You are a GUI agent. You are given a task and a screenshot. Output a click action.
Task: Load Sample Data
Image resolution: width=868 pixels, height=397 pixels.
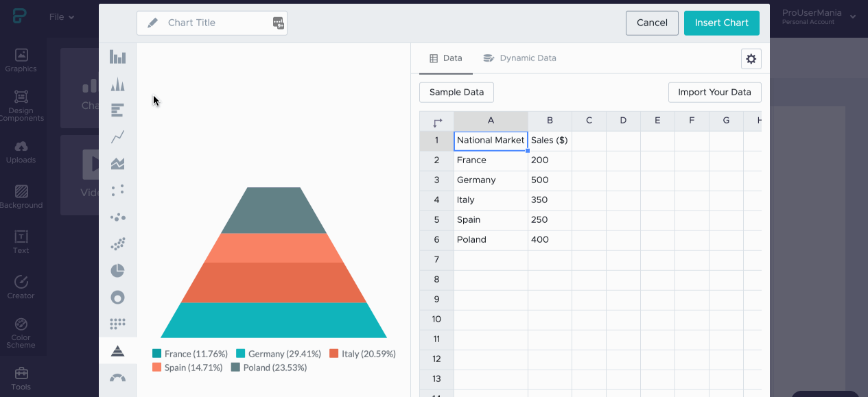coord(456,93)
